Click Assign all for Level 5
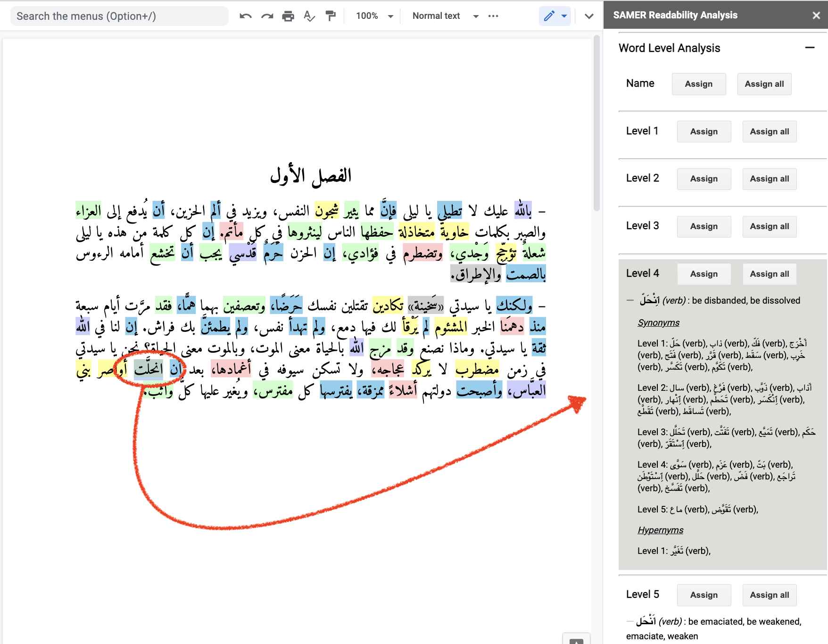The image size is (828, 644). pyautogui.click(x=770, y=595)
